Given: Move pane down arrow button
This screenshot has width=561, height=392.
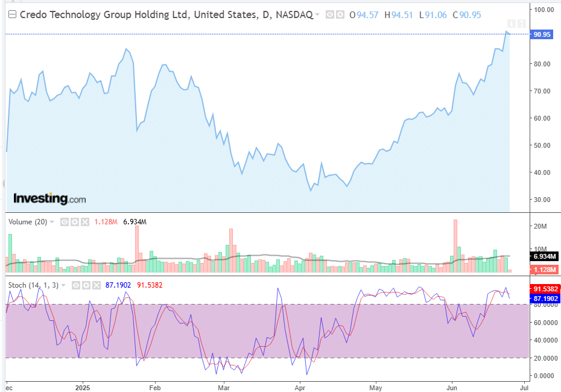Looking at the screenshot, I should pyautogui.click(x=512, y=24).
